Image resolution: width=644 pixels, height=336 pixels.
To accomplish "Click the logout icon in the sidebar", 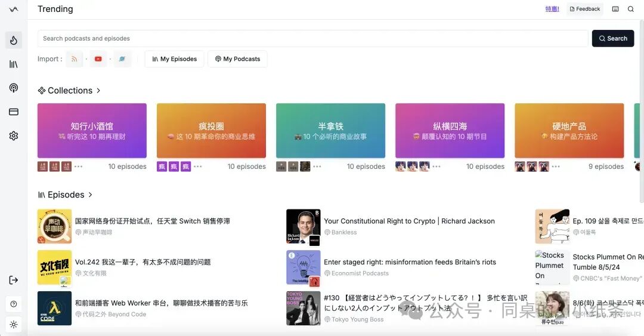I will click(x=14, y=280).
